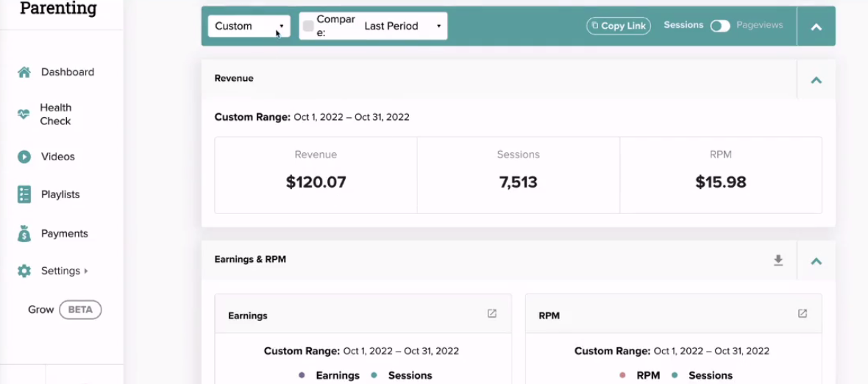Download the Earnings & RPM data
This screenshot has height=384, width=868.
(x=778, y=260)
